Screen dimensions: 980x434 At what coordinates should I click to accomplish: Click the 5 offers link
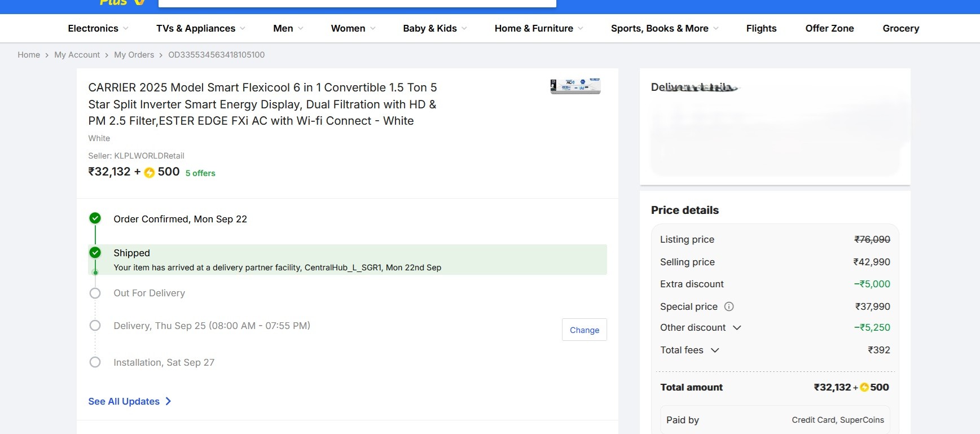point(200,173)
